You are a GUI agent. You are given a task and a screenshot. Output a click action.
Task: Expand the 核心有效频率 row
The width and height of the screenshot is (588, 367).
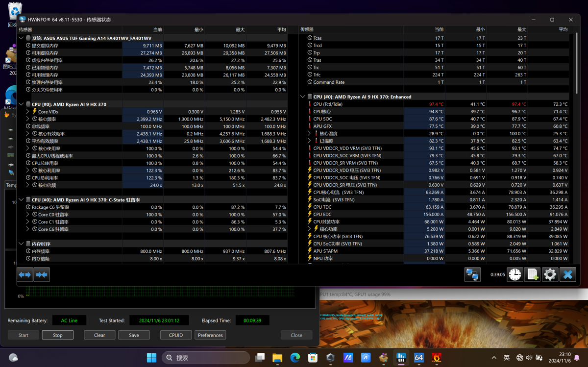pyautogui.click(x=28, y=134)
